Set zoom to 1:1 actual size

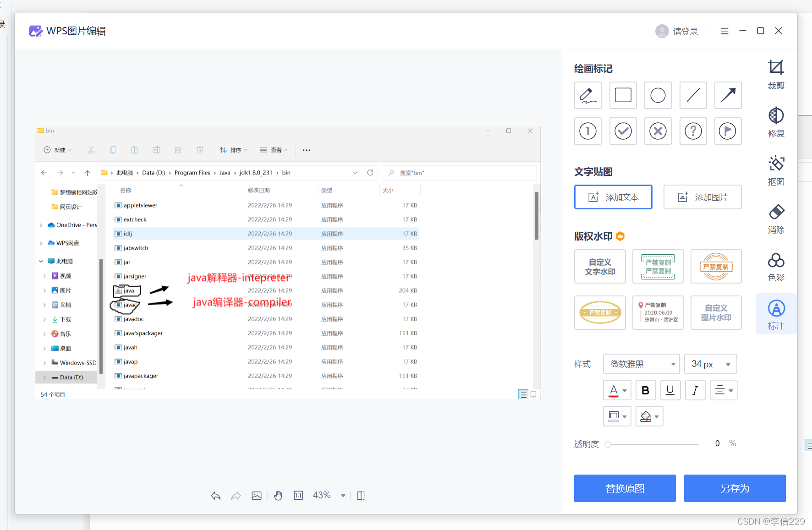298,495
